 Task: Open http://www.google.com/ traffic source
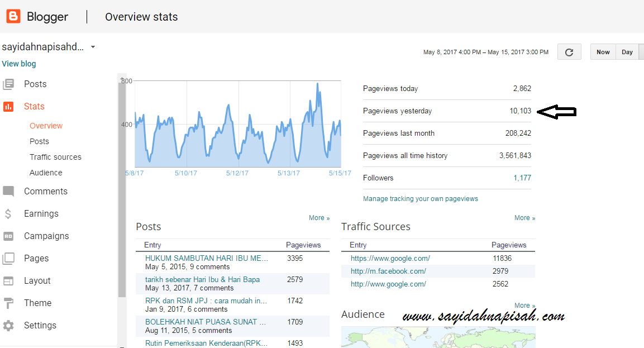coord(388,284)
